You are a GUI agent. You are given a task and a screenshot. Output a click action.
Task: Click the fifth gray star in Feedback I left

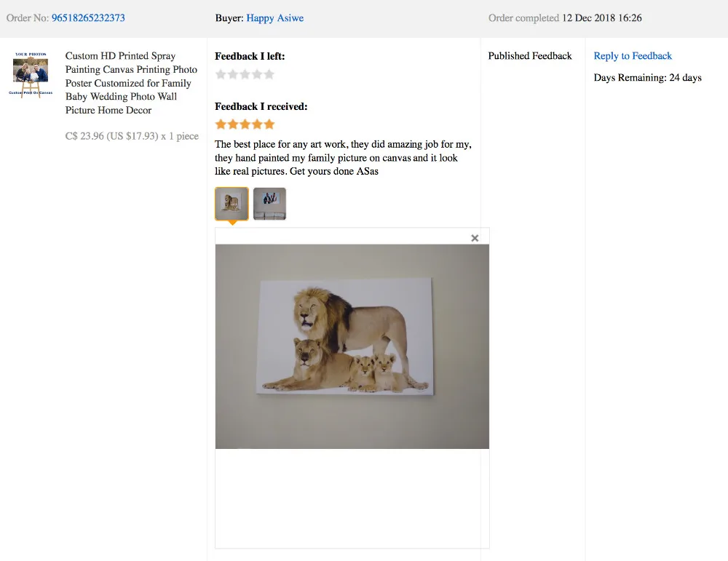pyautogui.click(x=269, y=74)
